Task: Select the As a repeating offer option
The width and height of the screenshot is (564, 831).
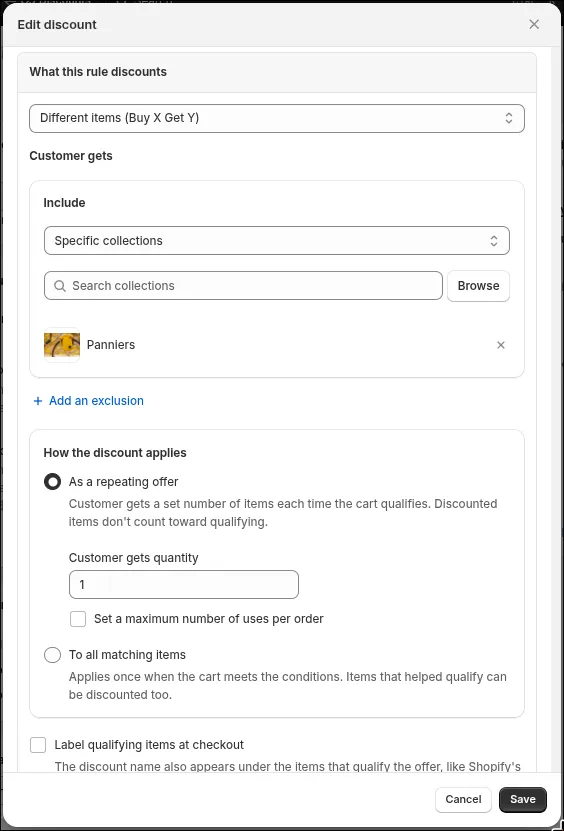Action: [x=52, y=482]
